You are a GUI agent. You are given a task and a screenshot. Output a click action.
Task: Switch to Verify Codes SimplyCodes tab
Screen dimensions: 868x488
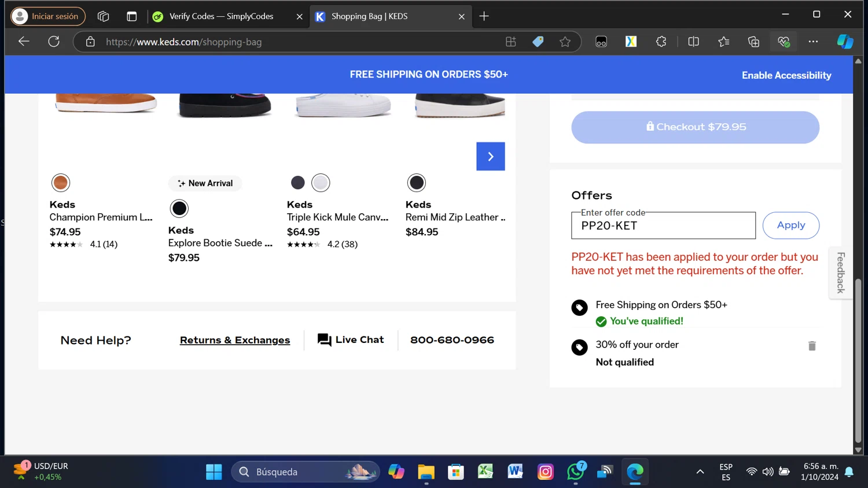[x=221, y=16]
